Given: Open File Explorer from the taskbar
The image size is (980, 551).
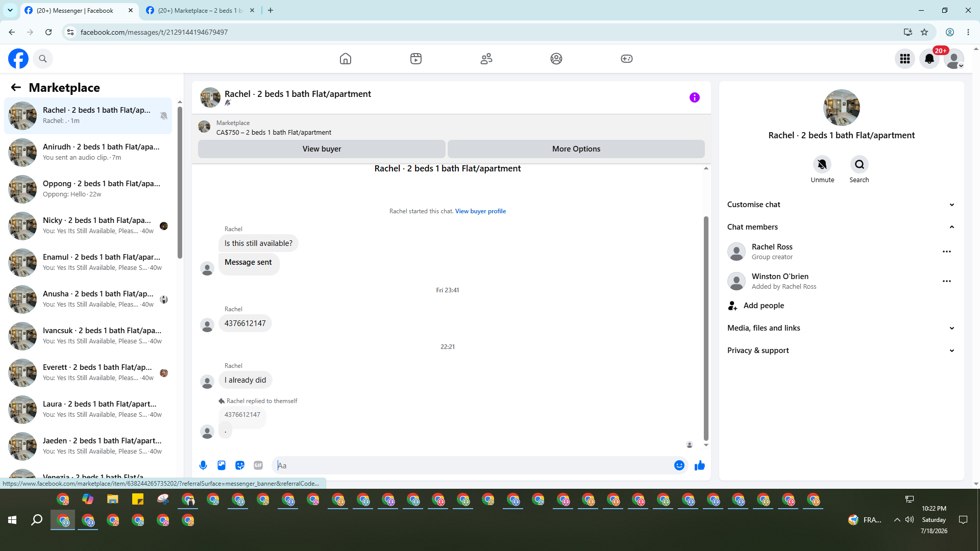Looking at the screenshot, I should click(x=113, y=499).
